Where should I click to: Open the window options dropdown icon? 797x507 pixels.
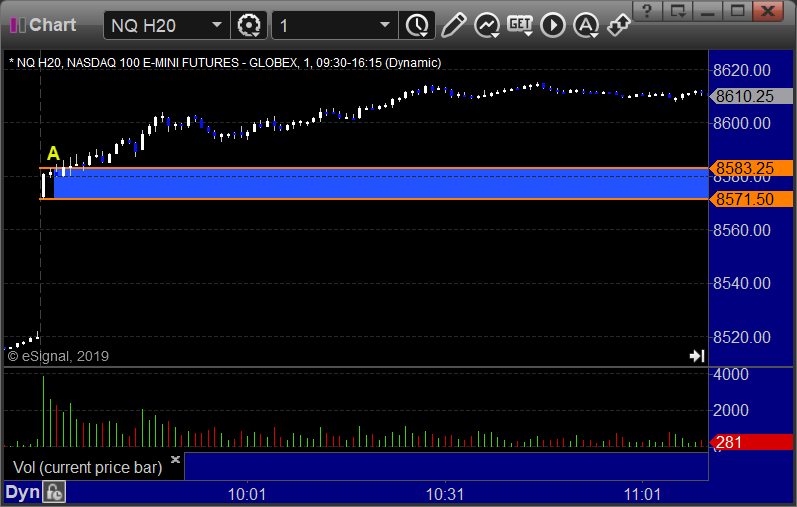click(x=678, y=11)
